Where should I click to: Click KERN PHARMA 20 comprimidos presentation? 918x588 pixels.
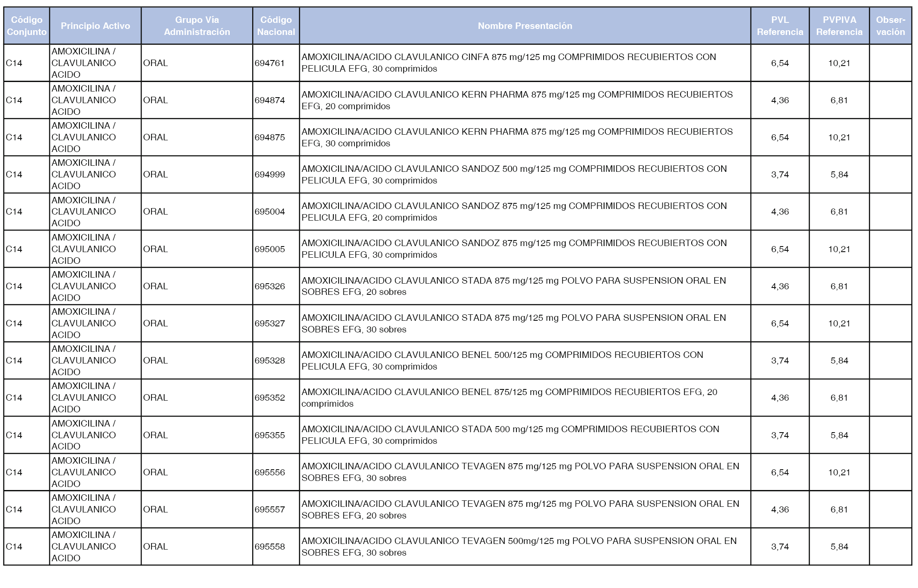click(517, 100)
